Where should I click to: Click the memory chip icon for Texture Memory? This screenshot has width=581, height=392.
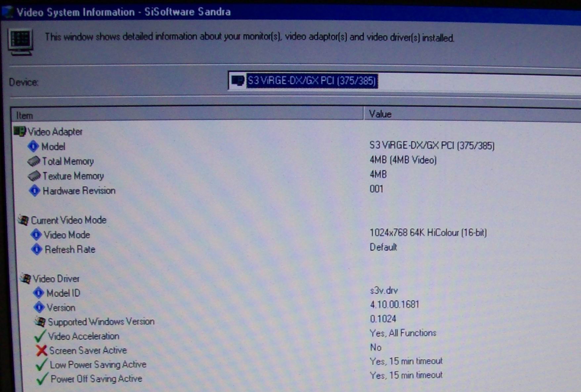point(34,176)
